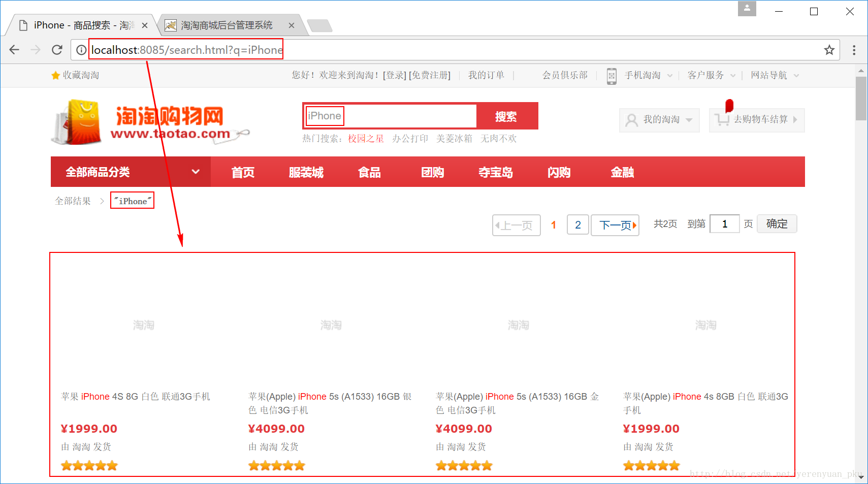
Task: Bookmark this page with the star icon
Action: (829, 50)
